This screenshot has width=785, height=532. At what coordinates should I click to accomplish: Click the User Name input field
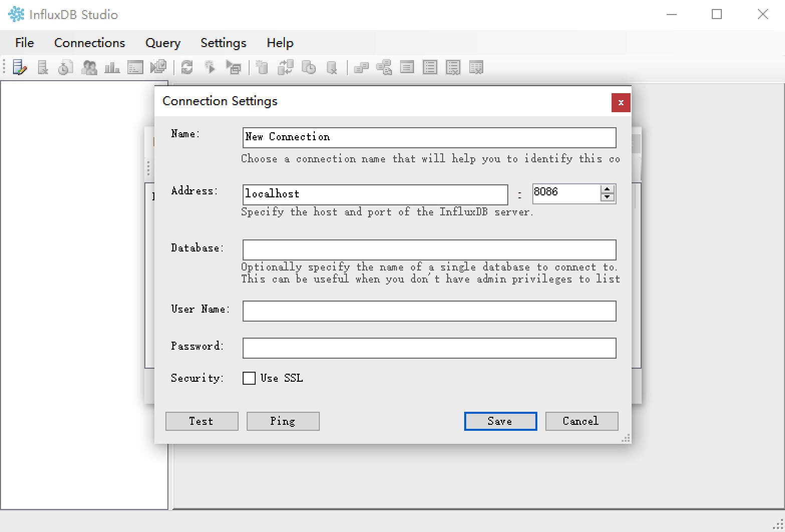click(x=430, y=311)
